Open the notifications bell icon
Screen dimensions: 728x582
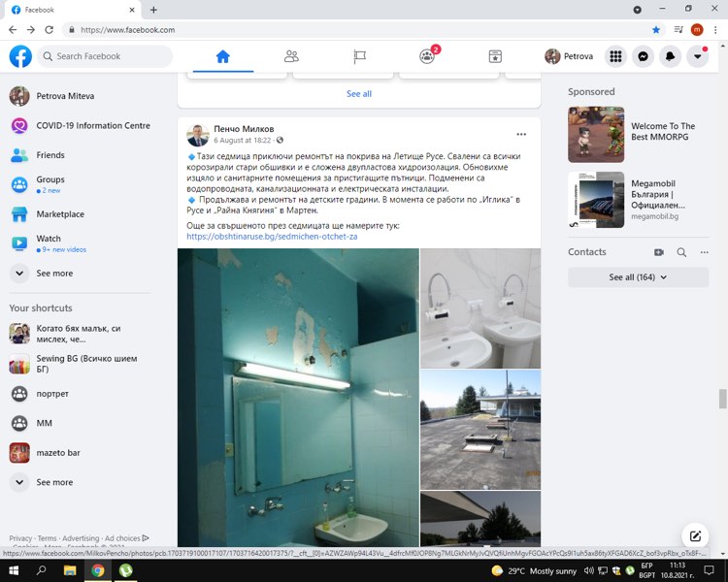(x=670, y=56)
